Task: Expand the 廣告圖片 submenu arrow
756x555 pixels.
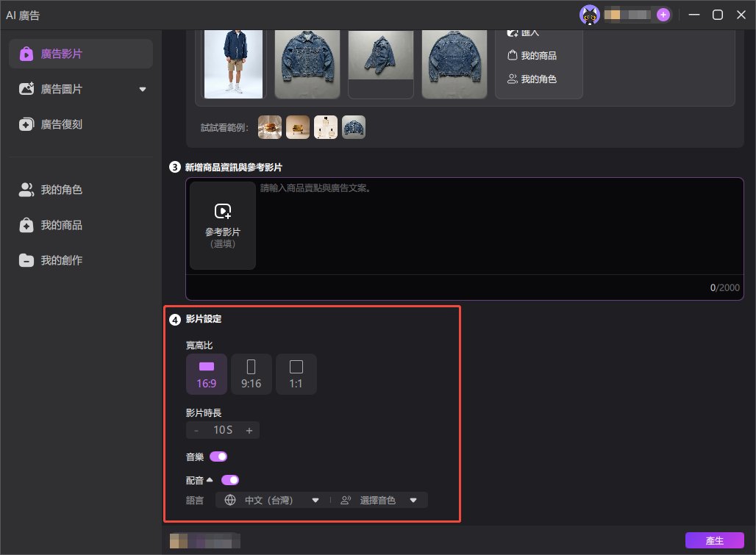Action: [x=142, y=89]
